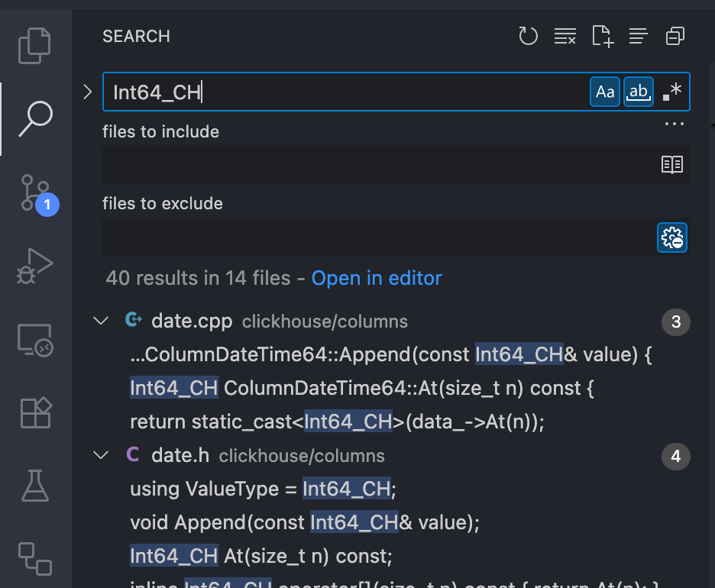The width and height of the screenshot is (715, 588).
Task: Clear the search results
Action: pos(565,36)
